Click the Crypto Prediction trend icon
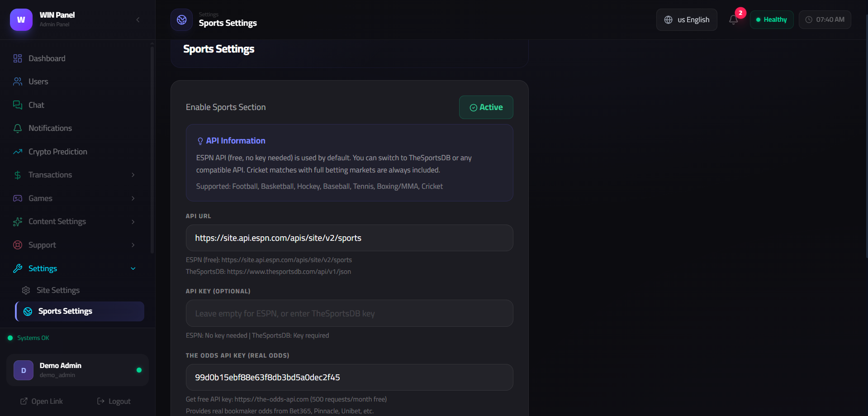 18,152
